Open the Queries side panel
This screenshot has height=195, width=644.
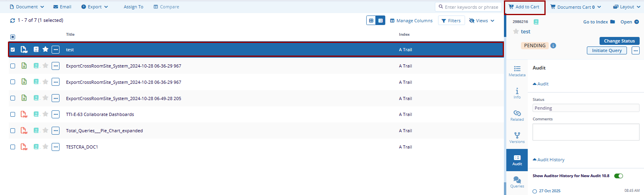tap(517, 182)
